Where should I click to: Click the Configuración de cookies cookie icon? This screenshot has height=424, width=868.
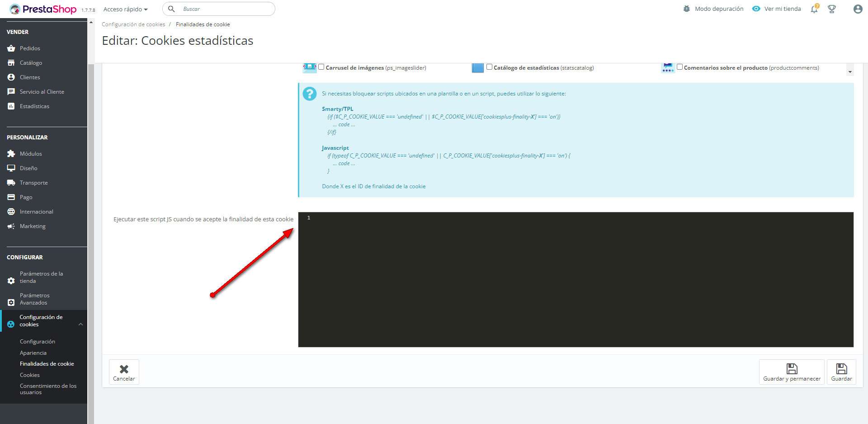11,324
